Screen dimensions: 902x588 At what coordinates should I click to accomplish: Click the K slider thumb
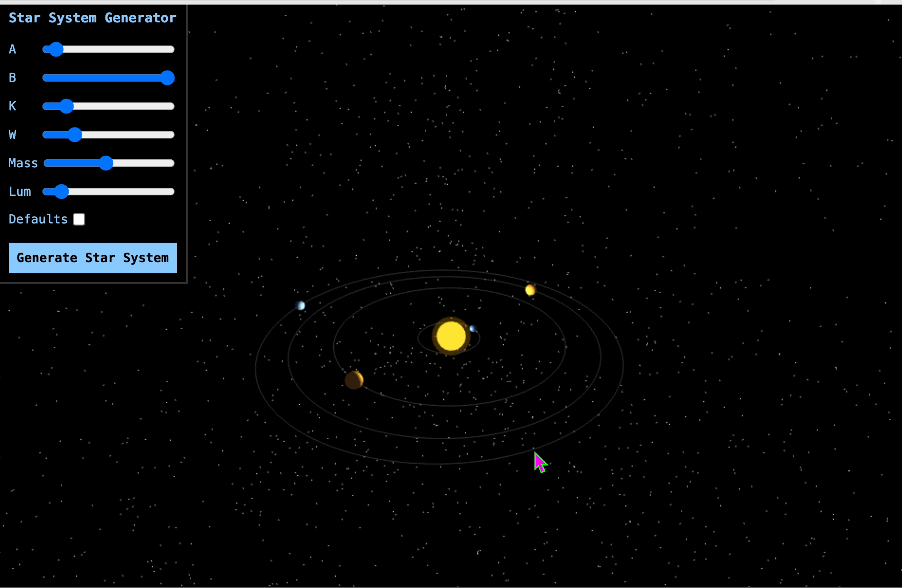(66, 106)
